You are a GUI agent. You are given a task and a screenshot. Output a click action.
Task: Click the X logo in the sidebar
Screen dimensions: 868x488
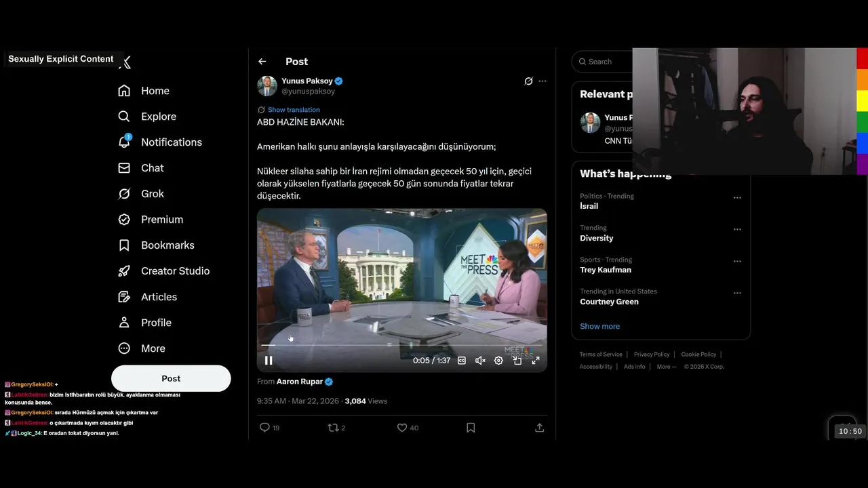[125, 62]
